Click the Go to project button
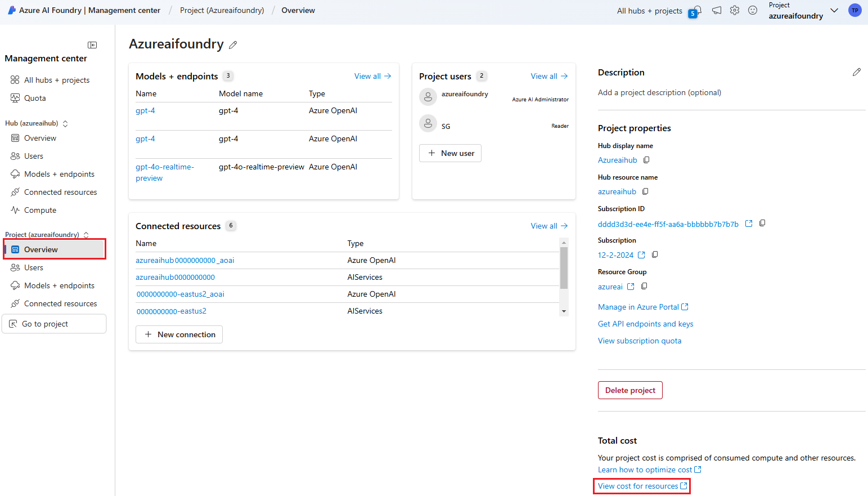 (54, 324)
